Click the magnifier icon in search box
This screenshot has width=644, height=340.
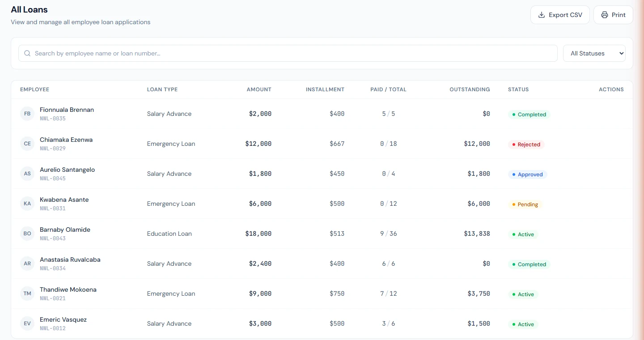[x=27, y=53]
